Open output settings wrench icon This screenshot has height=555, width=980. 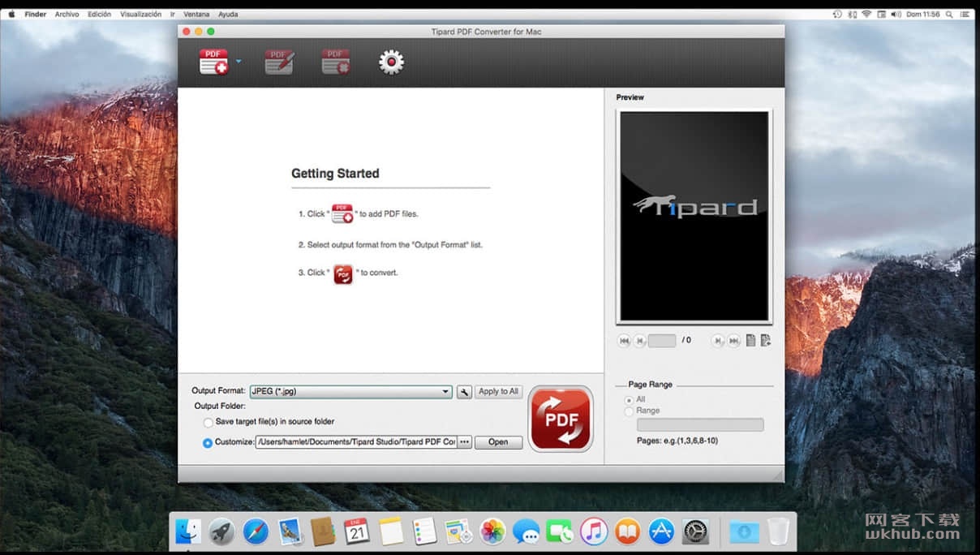click(x=464, y=392)
